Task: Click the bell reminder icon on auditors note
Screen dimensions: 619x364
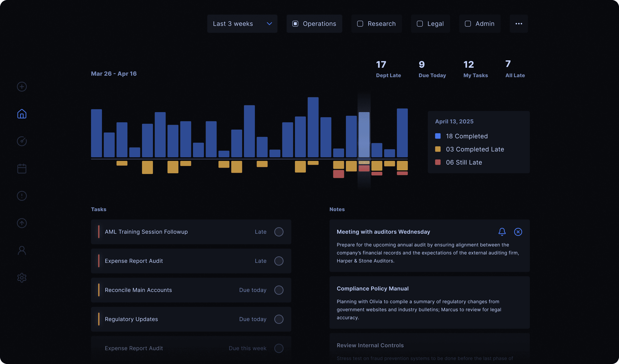Action: point(502,232)
